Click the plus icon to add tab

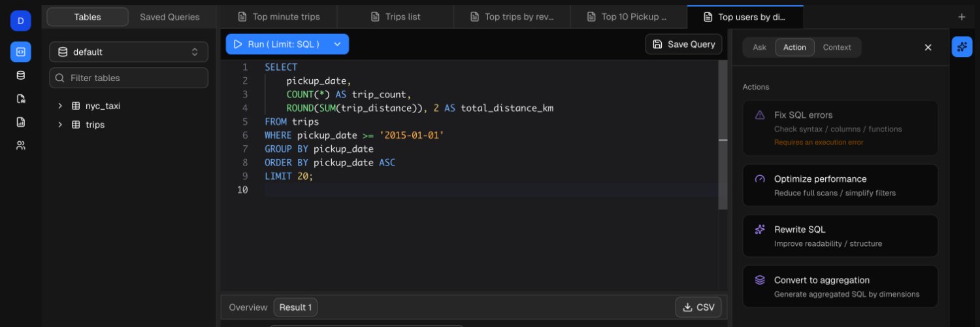pyautogui.click(x=961, y=17)
